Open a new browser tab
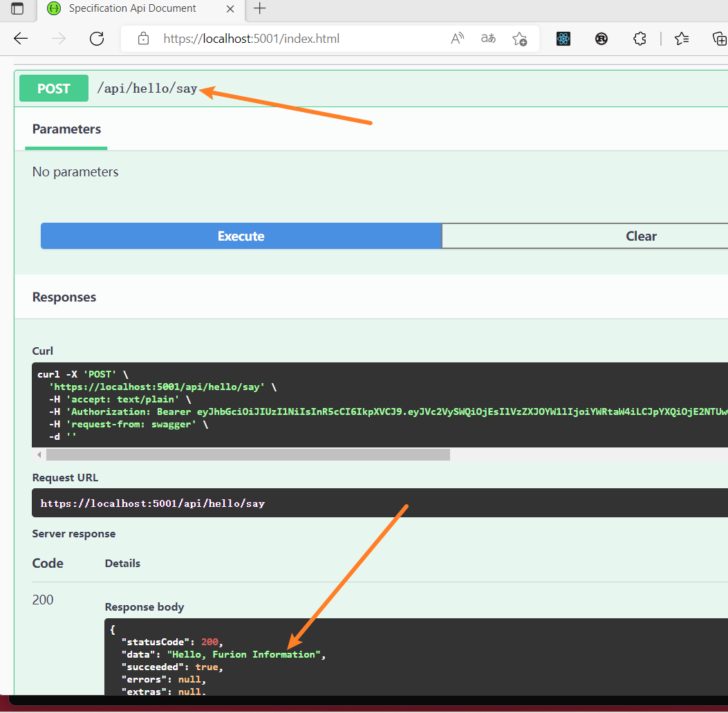Viewport: 728px width, 713px height. [259, 9]
